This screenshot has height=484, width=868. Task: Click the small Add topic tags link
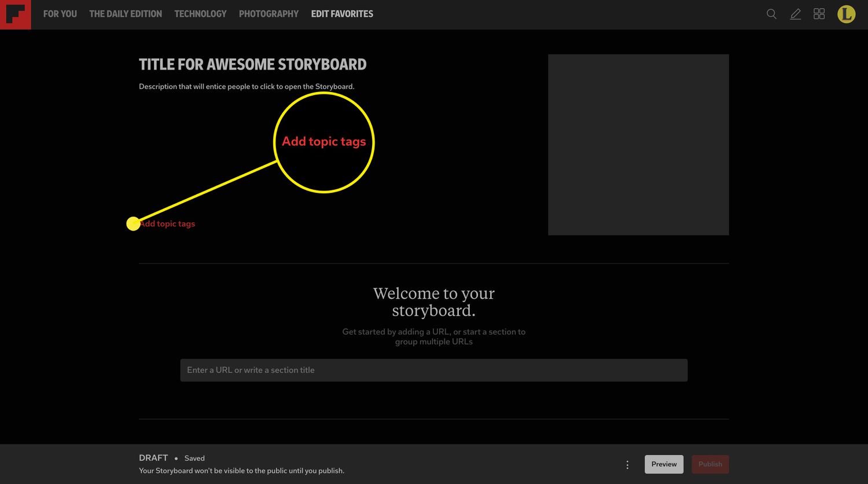168,224
